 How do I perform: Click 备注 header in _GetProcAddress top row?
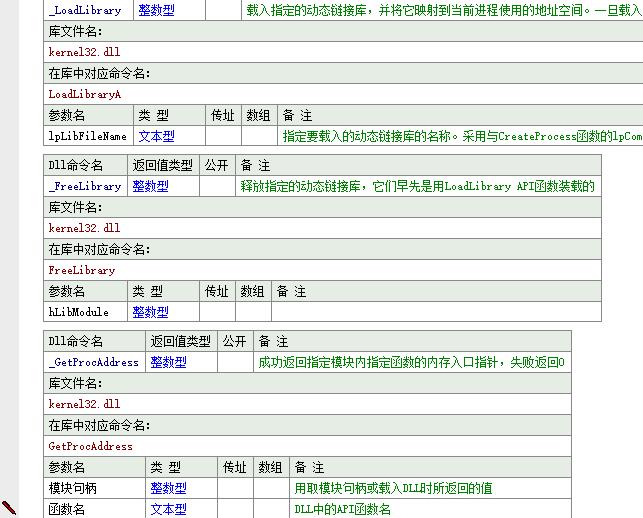(273, 341)
